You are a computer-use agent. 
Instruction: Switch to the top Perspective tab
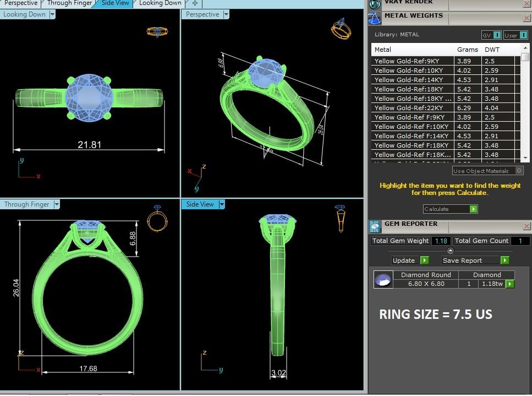pyautogui.click(x=21, y=3)
